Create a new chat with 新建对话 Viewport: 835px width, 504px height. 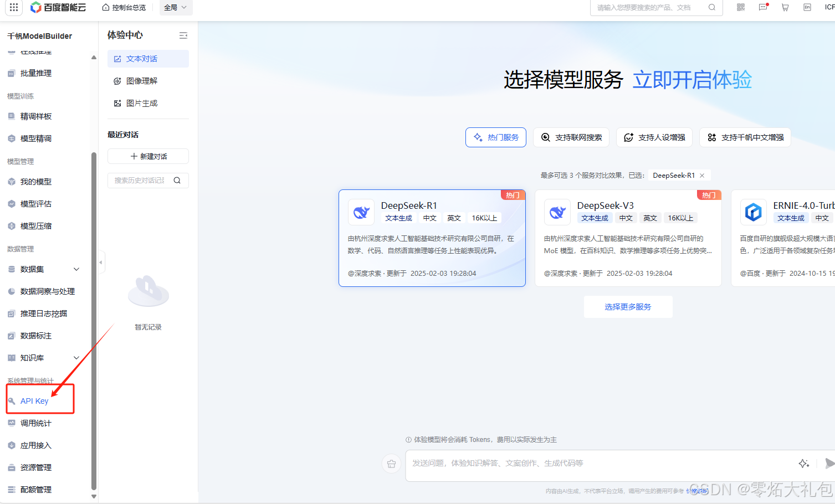coord(148,156)
